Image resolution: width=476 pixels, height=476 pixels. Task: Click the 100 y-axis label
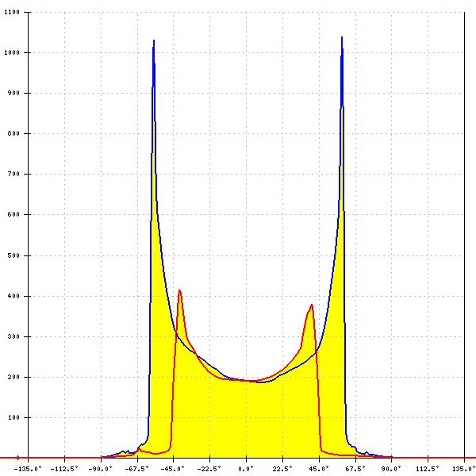click(x=13, y=417)
